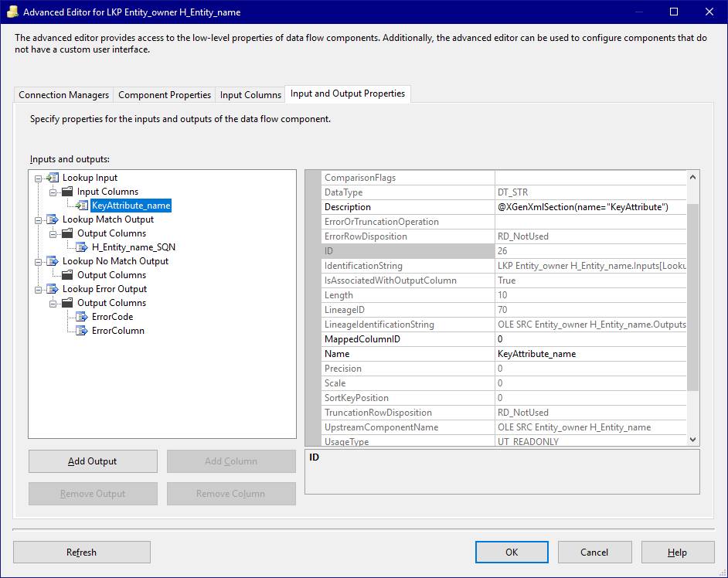This screenshot has width=728, height=578.
Task: Select the DataType property row
Action: click(x=504, y=192)
